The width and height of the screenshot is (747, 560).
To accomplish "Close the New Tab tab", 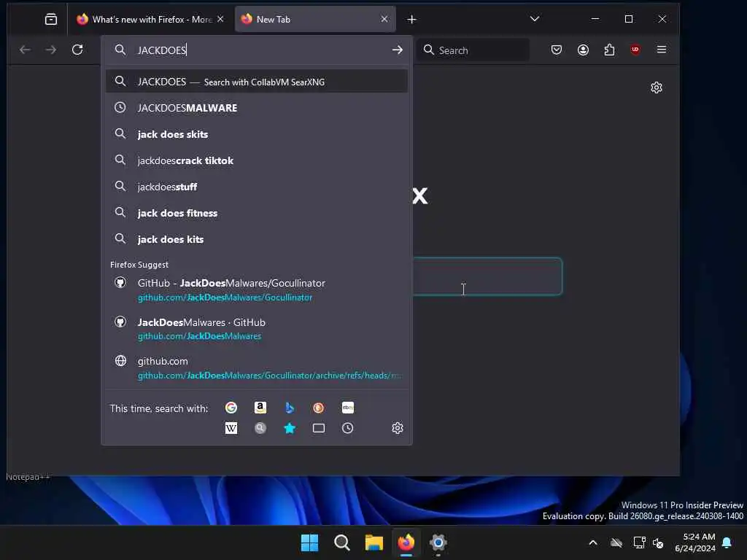I will point(384,19).
